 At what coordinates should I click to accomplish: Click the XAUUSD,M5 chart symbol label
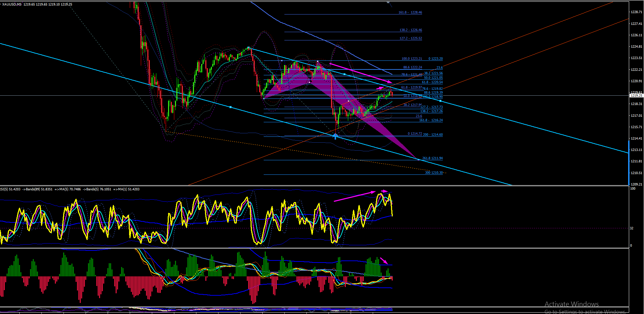[12, 4]
